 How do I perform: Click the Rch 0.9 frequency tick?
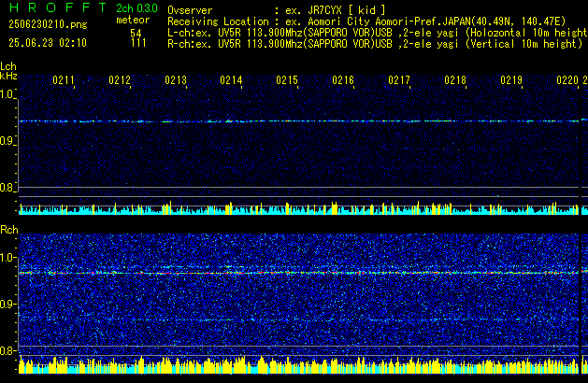pos(7,304)
